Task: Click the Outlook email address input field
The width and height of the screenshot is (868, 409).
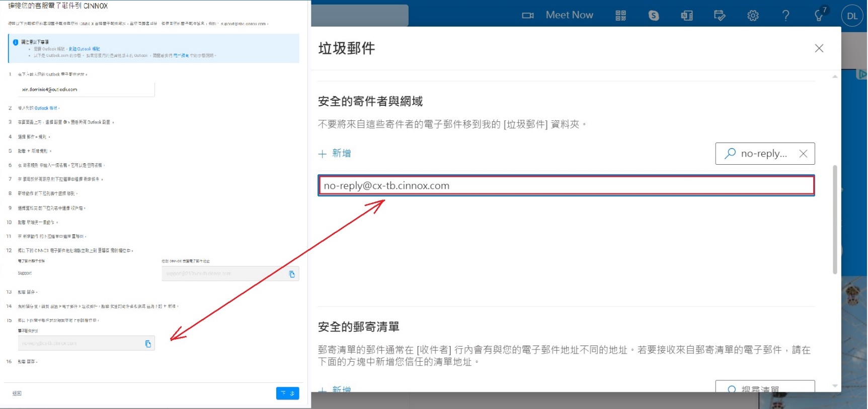Action: 86,90
